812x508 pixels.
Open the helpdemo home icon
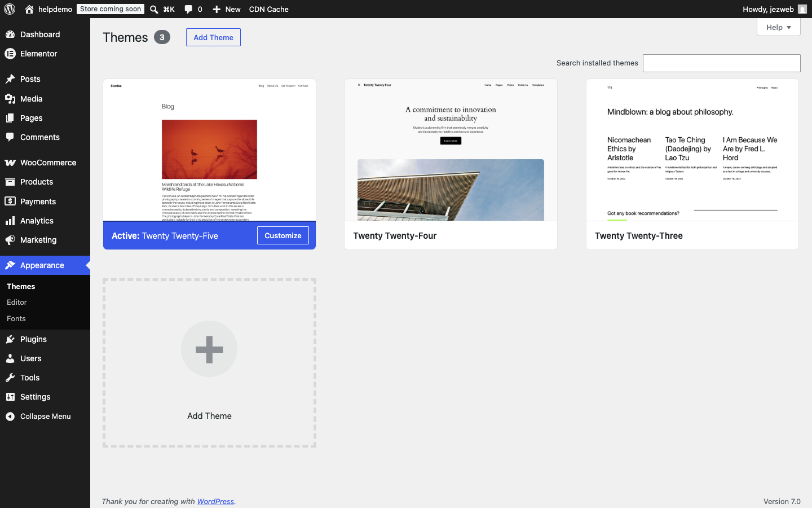29,9
